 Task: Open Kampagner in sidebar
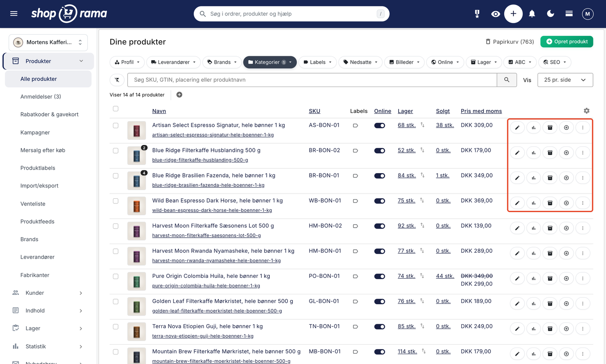point(35,132)
